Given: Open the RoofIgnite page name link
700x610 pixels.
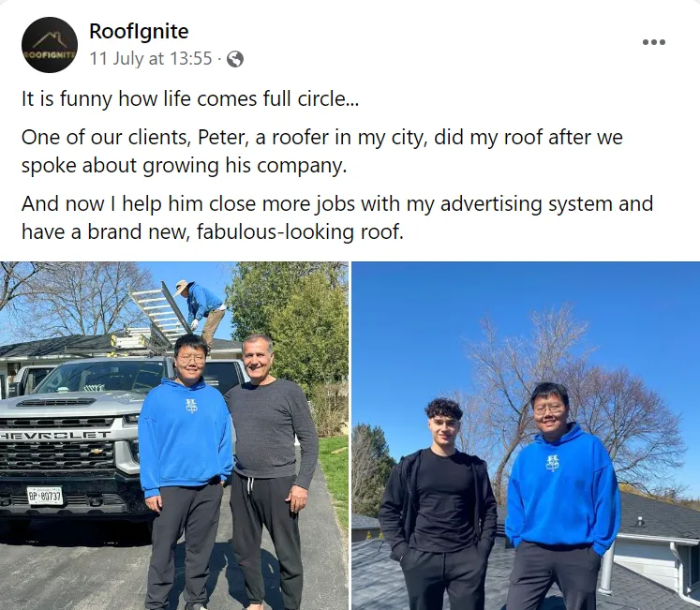Looking at the screenshot, I should (x=139, y=31).
